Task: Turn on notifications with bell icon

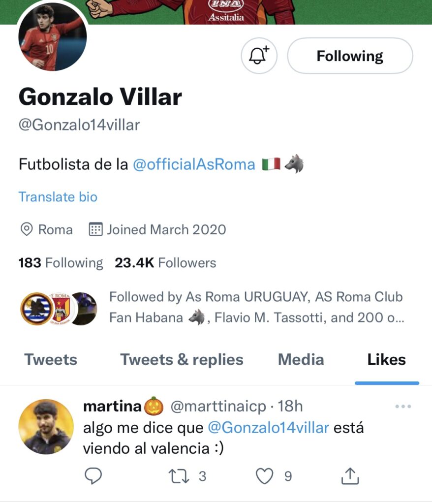Action: (259, 55)
